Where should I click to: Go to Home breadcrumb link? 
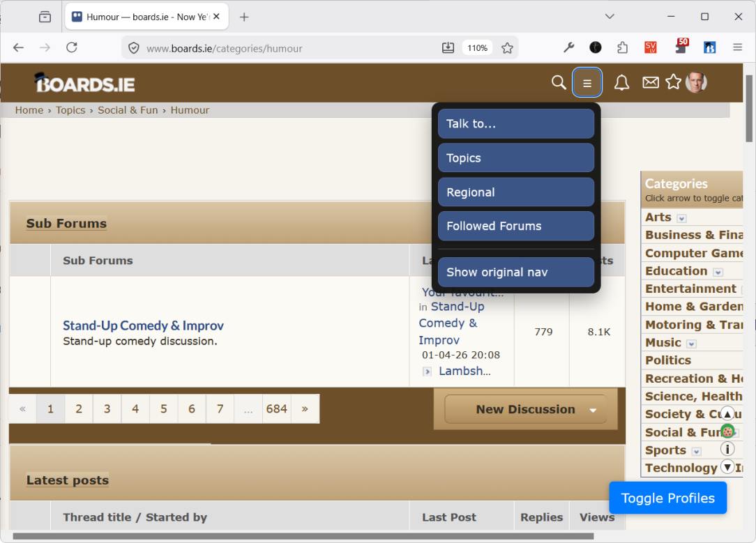[29, 110]
